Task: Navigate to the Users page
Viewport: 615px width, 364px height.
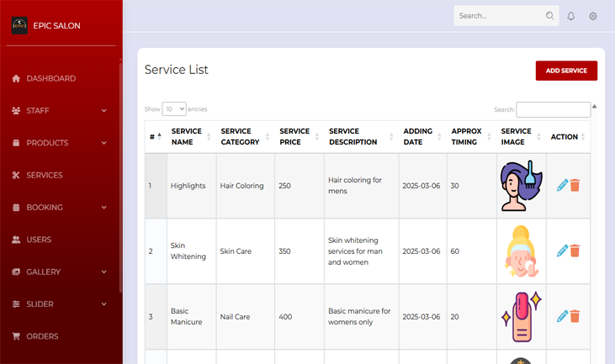Action: point(39,240)
